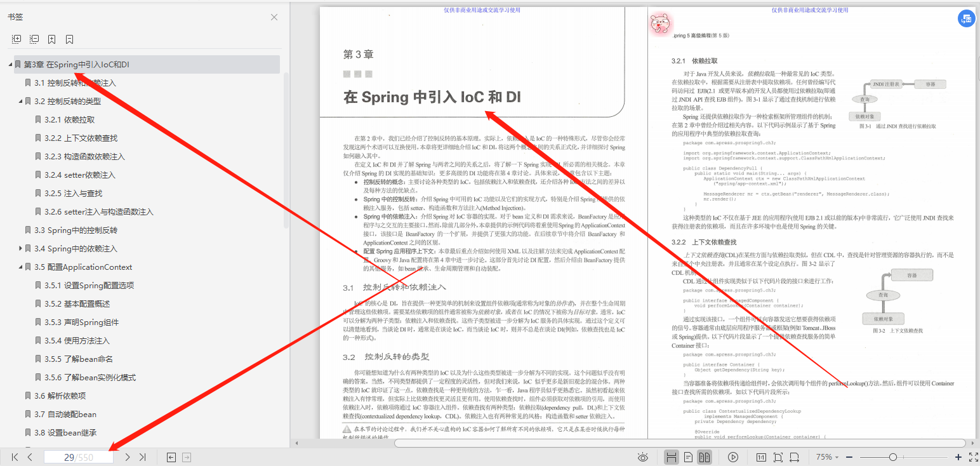The height and width of the screenshot is (466, 980).
Task: Collapse the 3.2 控制反转的类型 node
Action: pyautogui.click(x=20, y=102)
